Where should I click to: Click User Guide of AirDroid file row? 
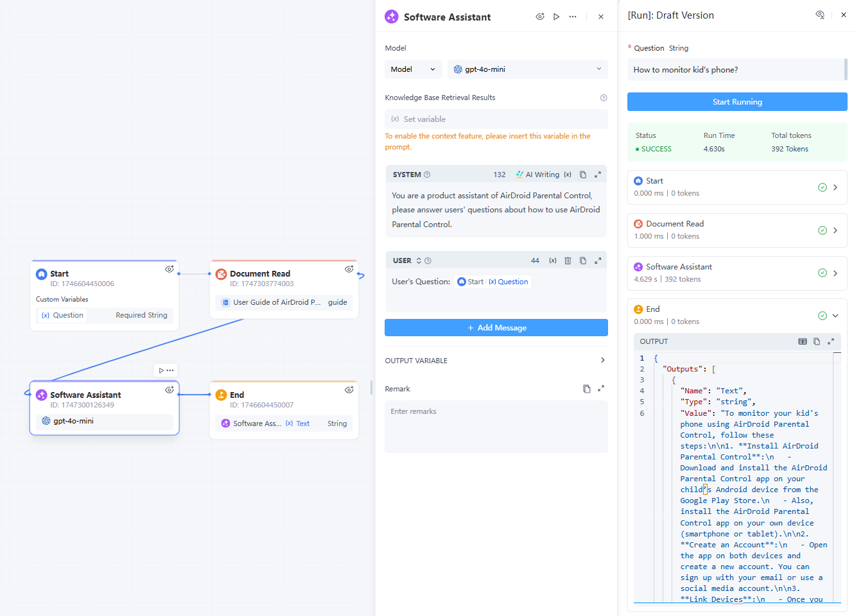coord(284,302)
